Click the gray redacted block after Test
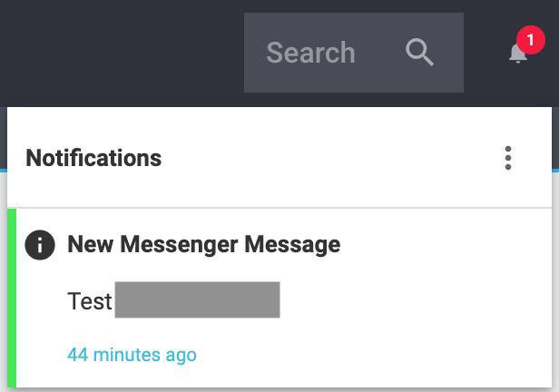 pos(197,299)
